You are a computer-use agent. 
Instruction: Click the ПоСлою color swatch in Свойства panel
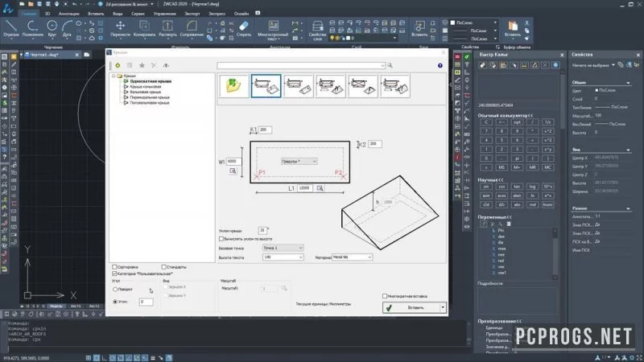(x=597, y=90)
